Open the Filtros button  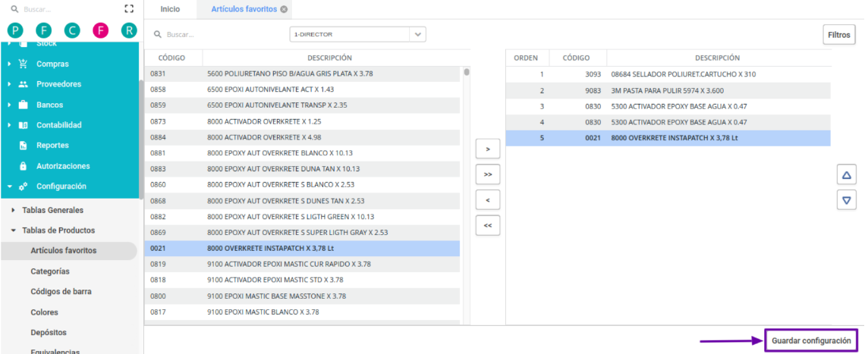pyautogui.click(x=838, y=35)
